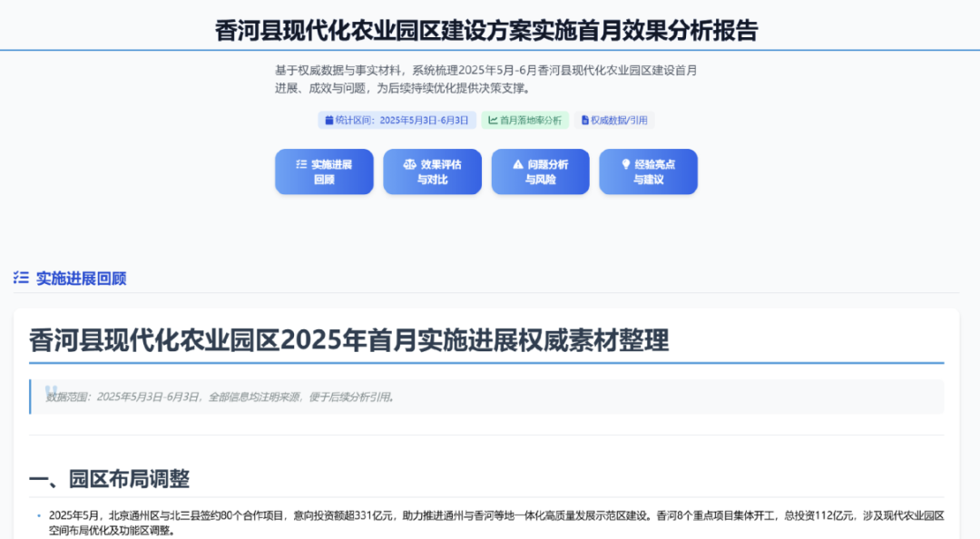Open the 经验亮点与建议 navigation button
This screenshot has height=539, width=980.
pos(648,171)
